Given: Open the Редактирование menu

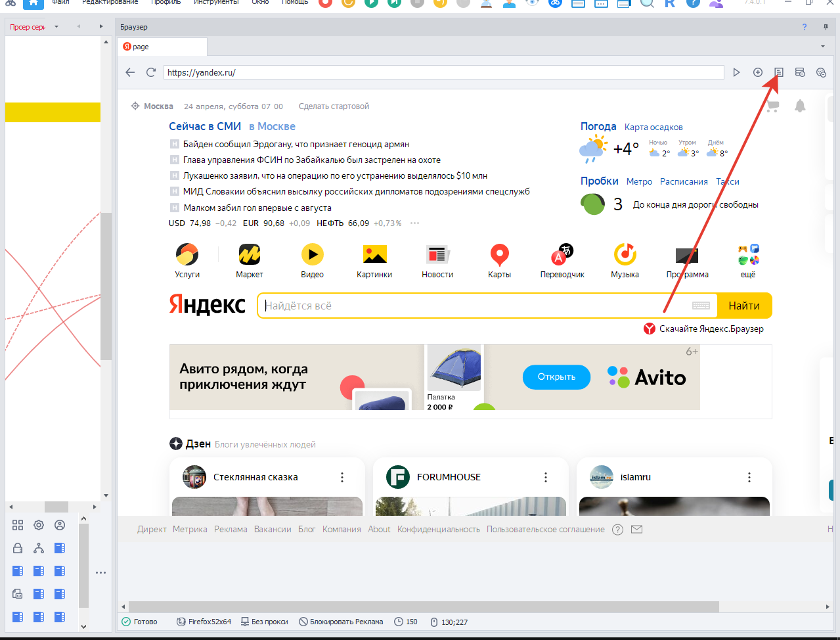Looking at the screenshot, I should (110, 3).
